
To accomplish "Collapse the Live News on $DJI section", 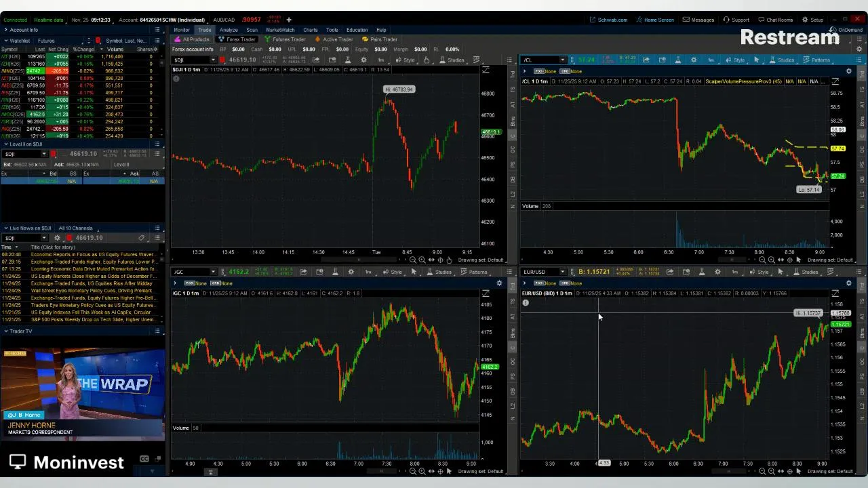I will coord(5,228).
